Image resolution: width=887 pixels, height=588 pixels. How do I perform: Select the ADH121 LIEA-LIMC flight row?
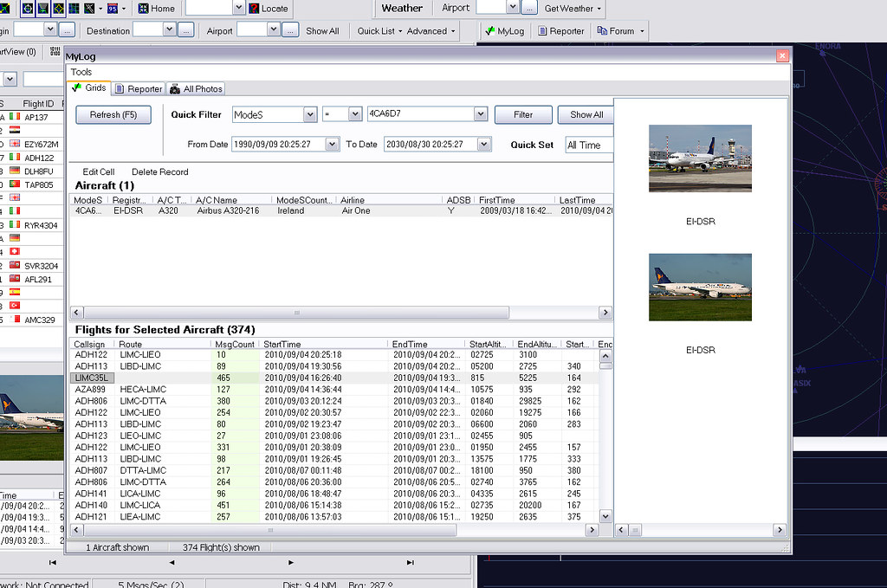point(333,517)
